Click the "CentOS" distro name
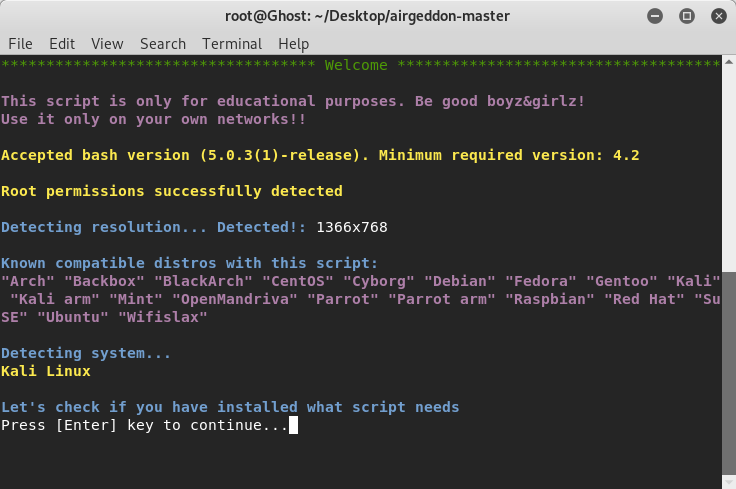The image size is (736, 489). click(298, 281)
